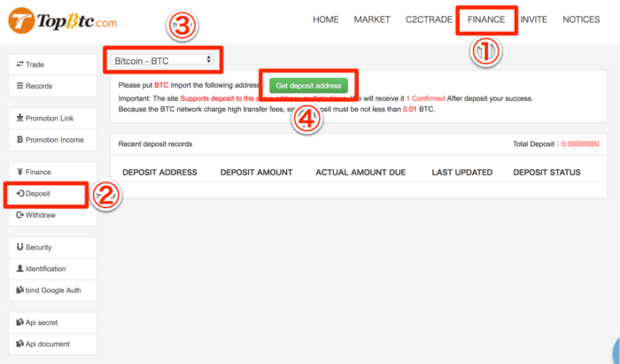Viewport: 620px width, 364px height.
Task: Click the bind Google Auth icon
Action: (19, 290)
